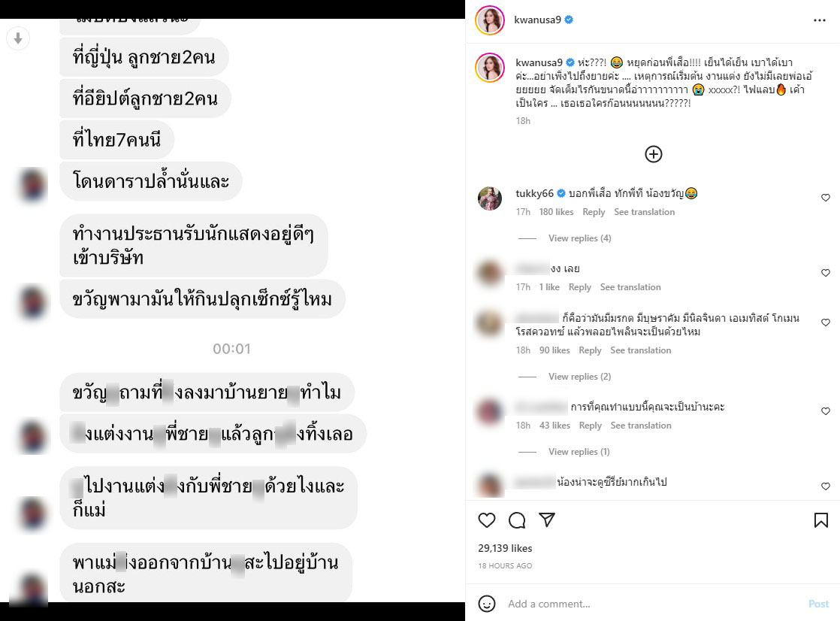Open emoji picker in comment box
The image size is (840, 621).
pyautogui.click(x=486, y=604)
